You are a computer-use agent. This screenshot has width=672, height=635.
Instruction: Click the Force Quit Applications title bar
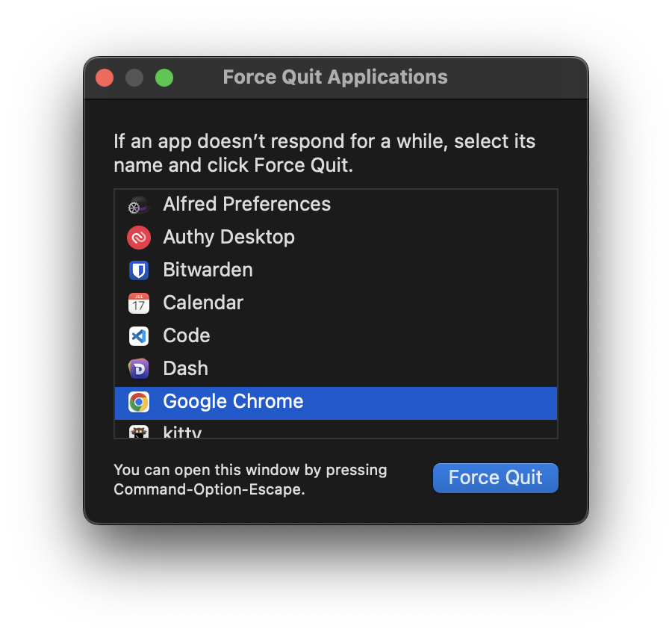(336, 78)
